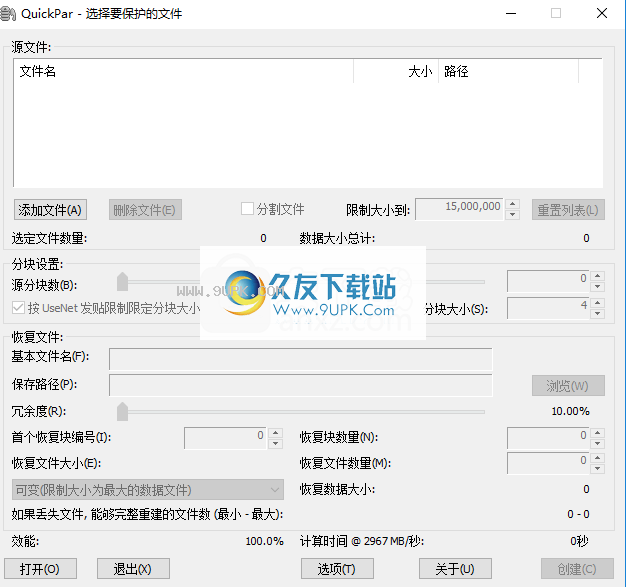Viewport: 626px width, 587px height.
Task: Increase the 限制大小到 value with up arrow
Action: coord(512,204)
